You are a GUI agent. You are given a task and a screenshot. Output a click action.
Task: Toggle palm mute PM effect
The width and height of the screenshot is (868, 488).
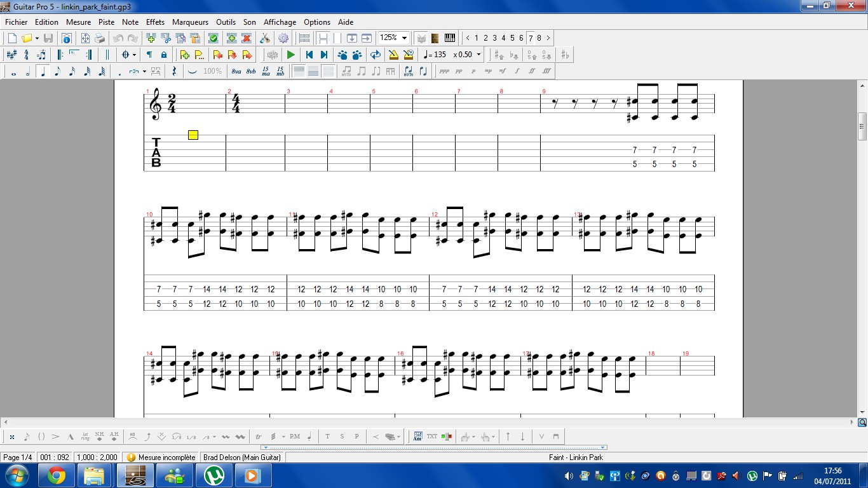(295, 437)
